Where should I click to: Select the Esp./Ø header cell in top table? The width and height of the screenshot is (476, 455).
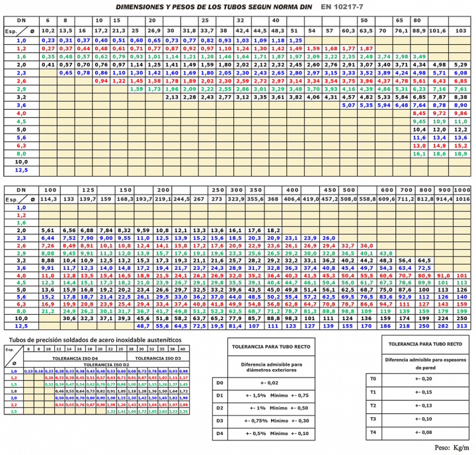point(21,30)
